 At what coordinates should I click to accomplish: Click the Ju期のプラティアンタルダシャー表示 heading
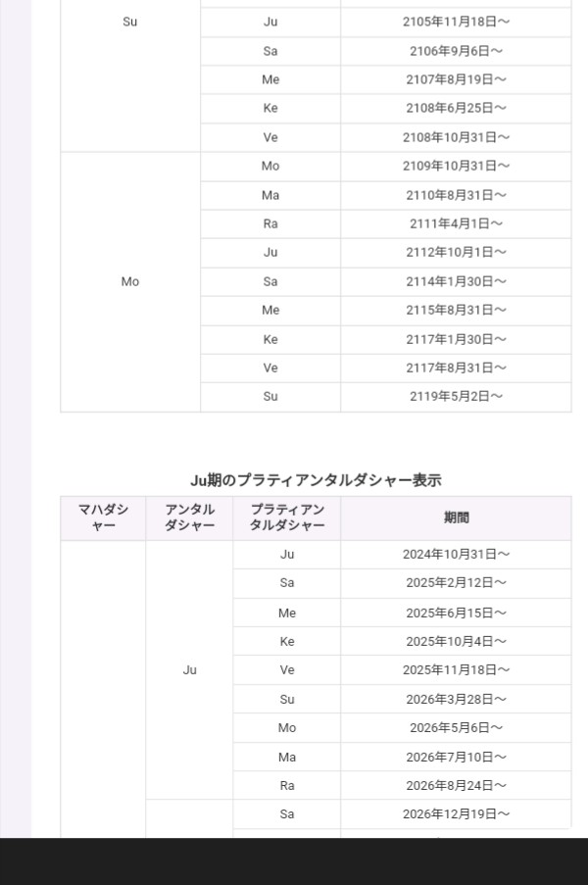(x=315, y=480)
